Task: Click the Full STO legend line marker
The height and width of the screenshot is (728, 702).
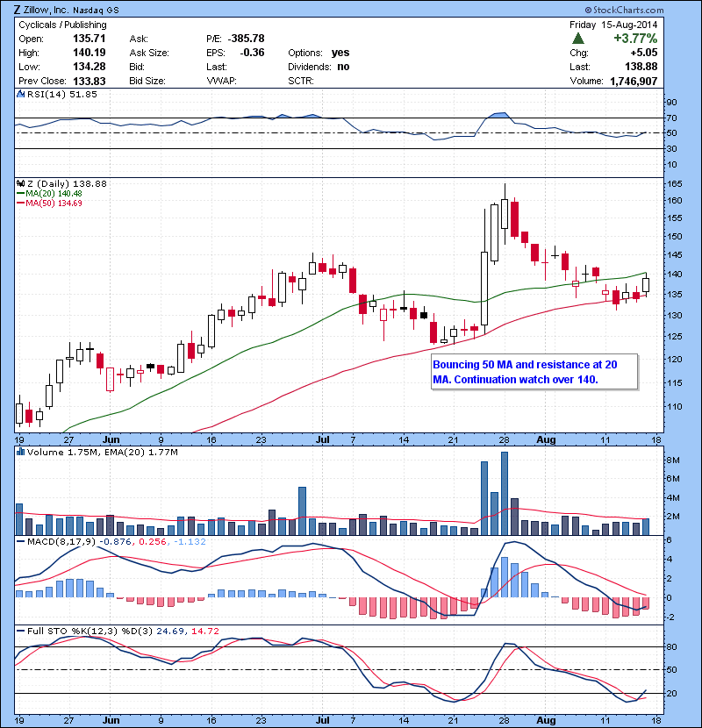Action: [20, 631]
